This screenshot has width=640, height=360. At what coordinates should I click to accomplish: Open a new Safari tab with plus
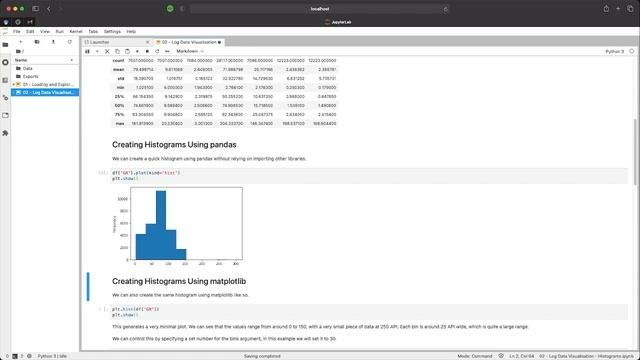618,9
